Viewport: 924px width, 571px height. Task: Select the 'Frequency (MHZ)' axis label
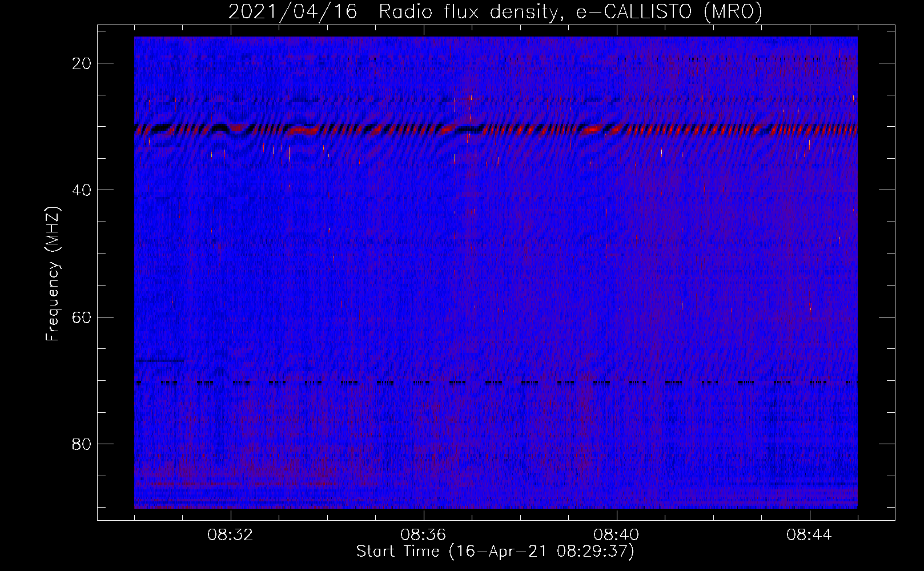[x=53, y=274]
